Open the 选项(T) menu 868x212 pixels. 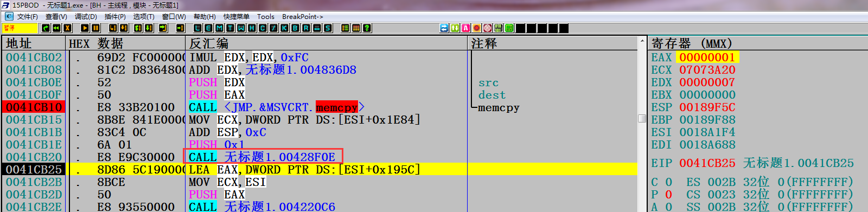[x=144, y=16]
